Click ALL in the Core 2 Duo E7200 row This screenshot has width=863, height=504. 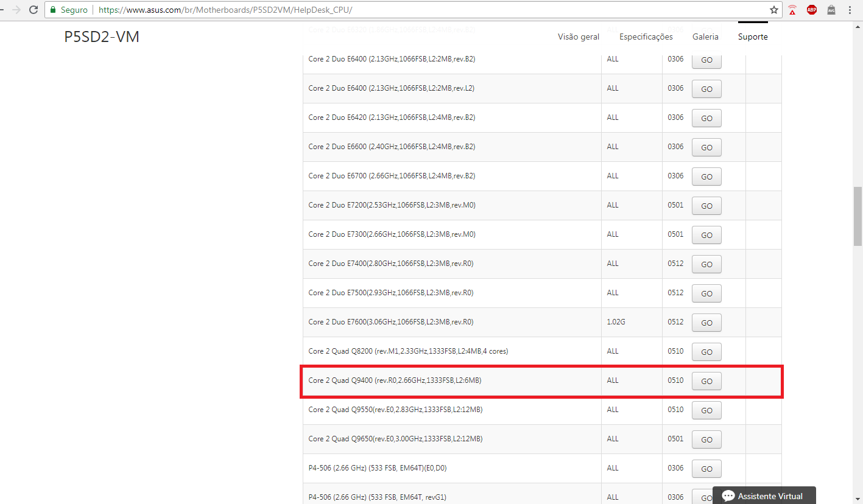[613, 205]
